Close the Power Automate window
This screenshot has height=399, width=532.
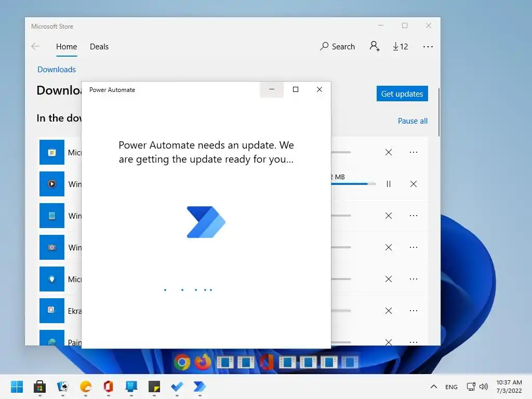click(320, 89)
